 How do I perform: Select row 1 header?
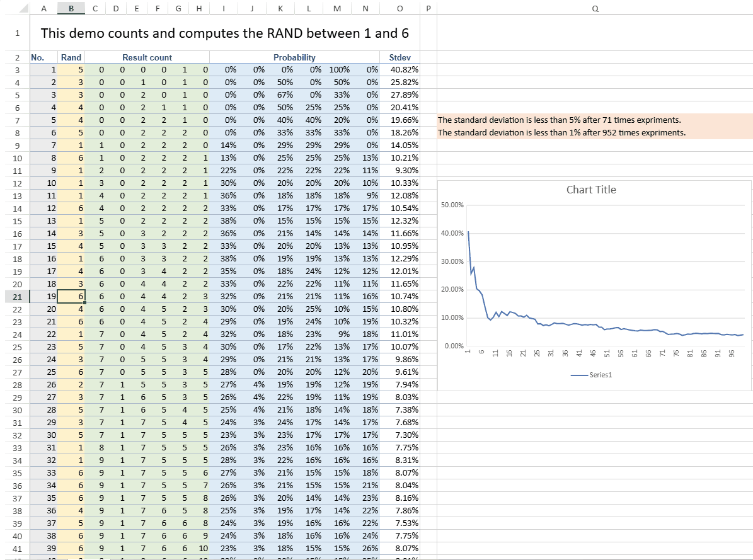click(x=14, y=33)
